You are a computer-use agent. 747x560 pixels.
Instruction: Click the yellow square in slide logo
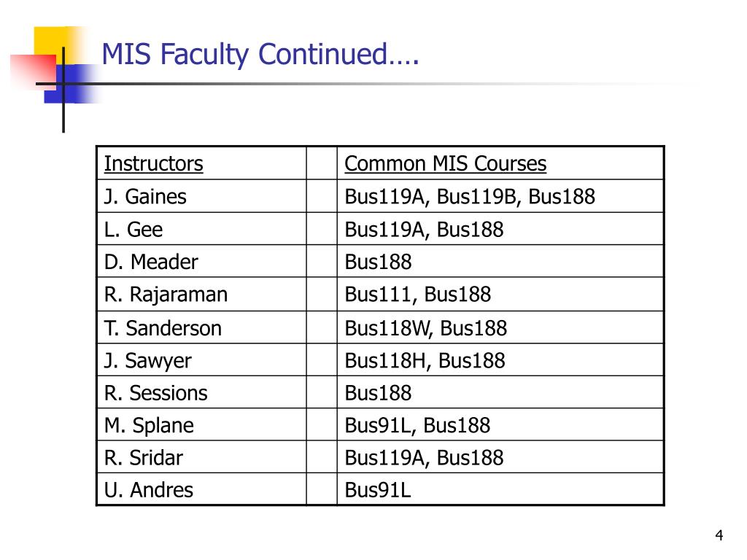tap(55, 43)
